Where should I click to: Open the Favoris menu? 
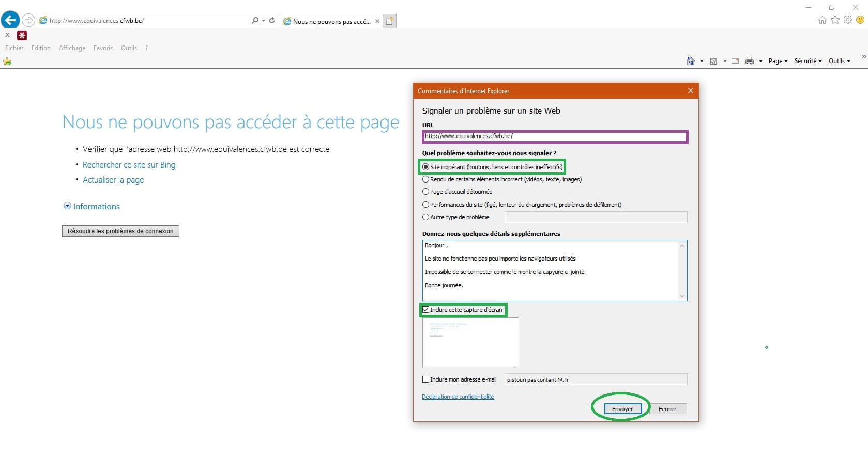point(103,48)
